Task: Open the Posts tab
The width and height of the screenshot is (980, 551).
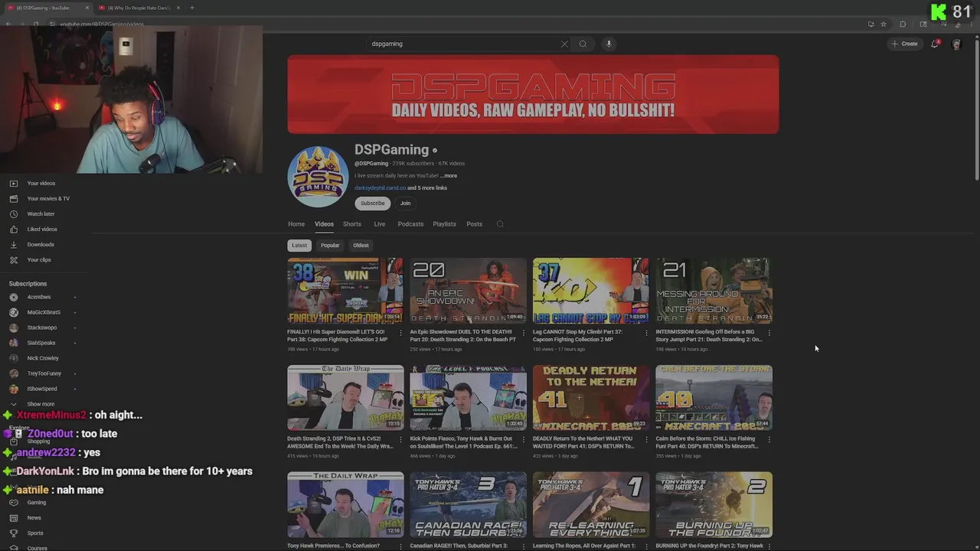Action: point(475,224)
